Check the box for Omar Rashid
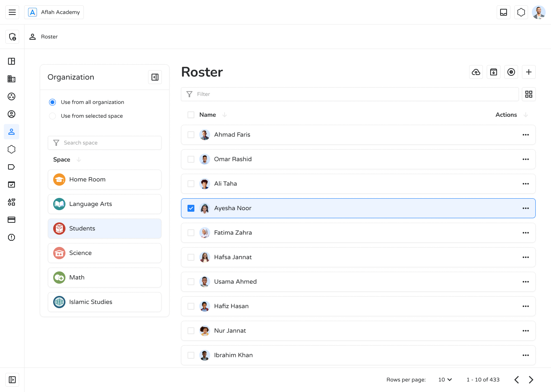 pos(191,159)
